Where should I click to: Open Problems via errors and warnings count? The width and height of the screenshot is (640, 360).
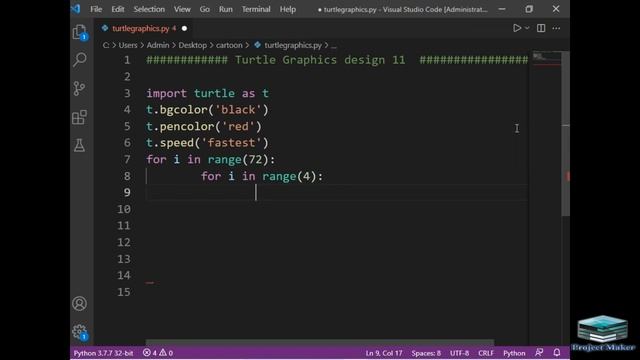click(158, 353)
